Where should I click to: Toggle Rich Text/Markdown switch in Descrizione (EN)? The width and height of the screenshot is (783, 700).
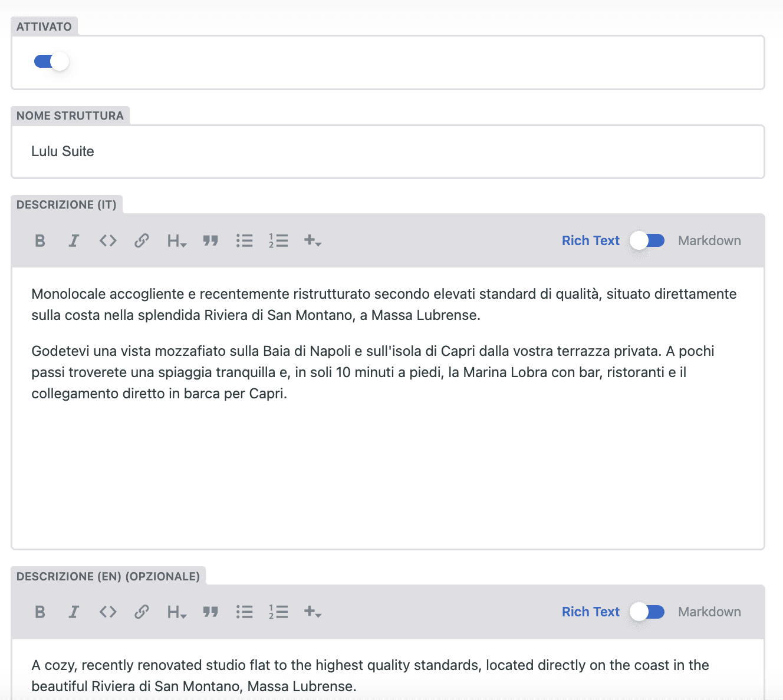(647, 612)
